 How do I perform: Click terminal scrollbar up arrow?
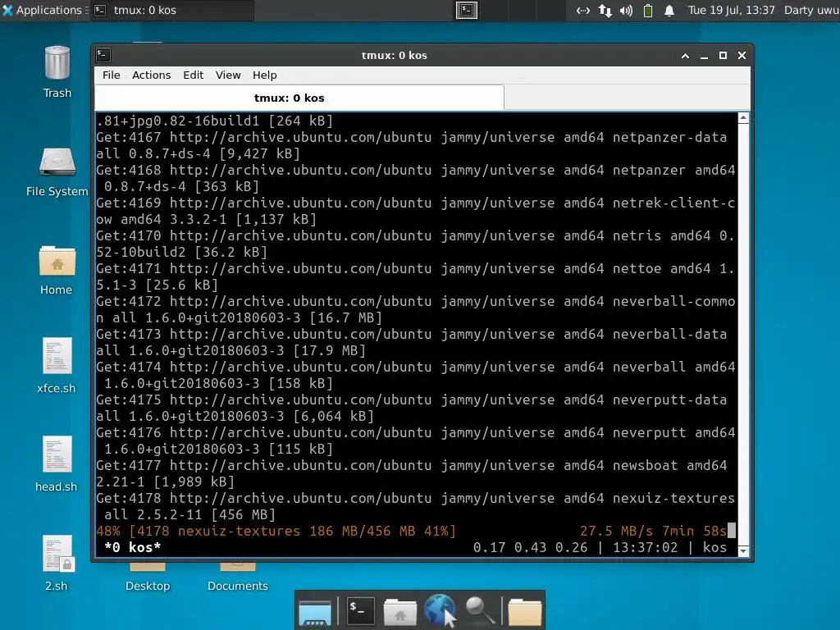pos(743,118)
